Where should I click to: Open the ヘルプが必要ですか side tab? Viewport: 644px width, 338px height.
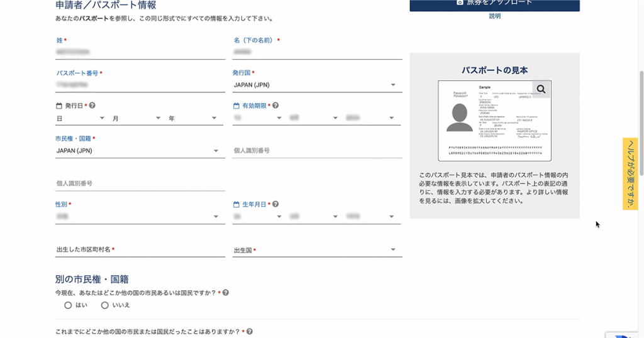(630, 174)
